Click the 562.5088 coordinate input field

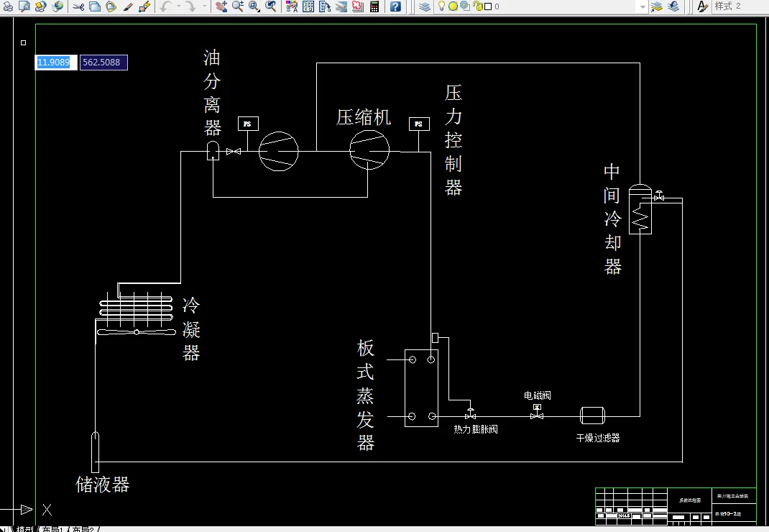(x=103, y=63)
